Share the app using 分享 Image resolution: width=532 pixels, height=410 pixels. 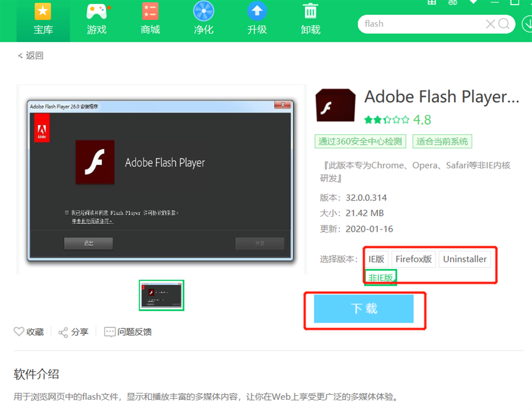coord(73,332)
